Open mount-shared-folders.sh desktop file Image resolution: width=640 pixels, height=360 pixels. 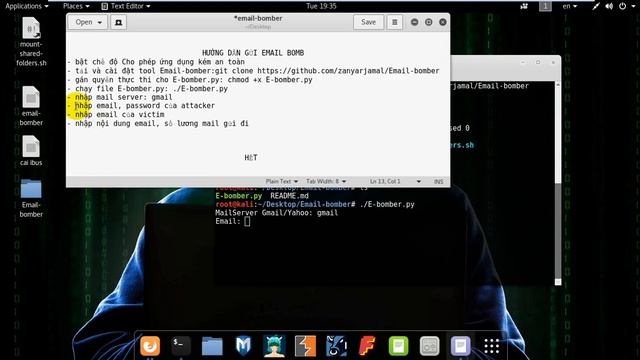(x=31, y=42)
